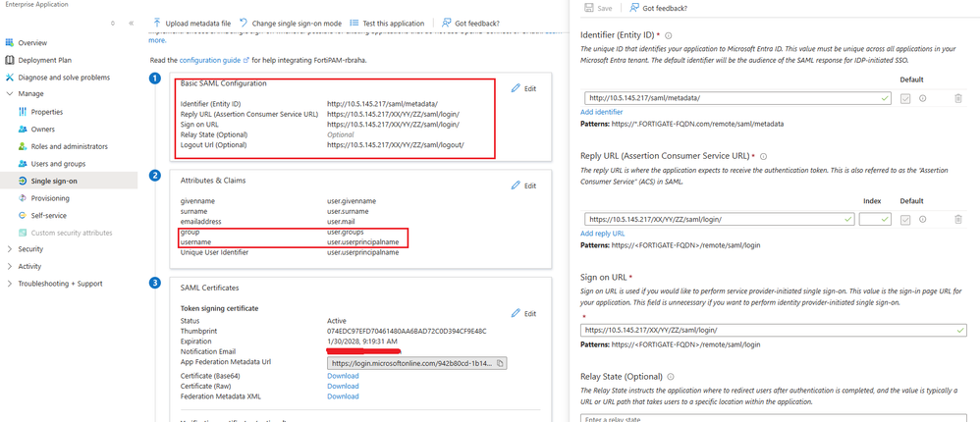
Task: Toggle Default checkbox for identifier
Action: tap(905, 98)
